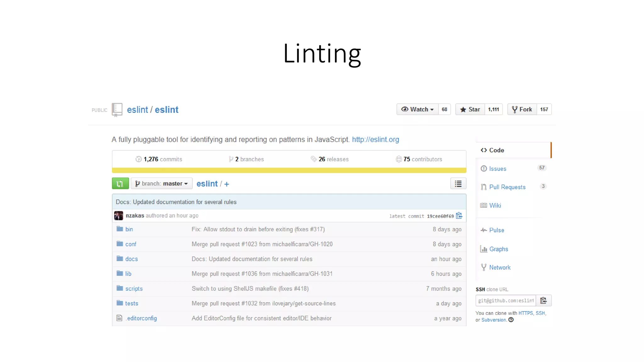
Task: Open the Issues tab
Action: [497, 169]
